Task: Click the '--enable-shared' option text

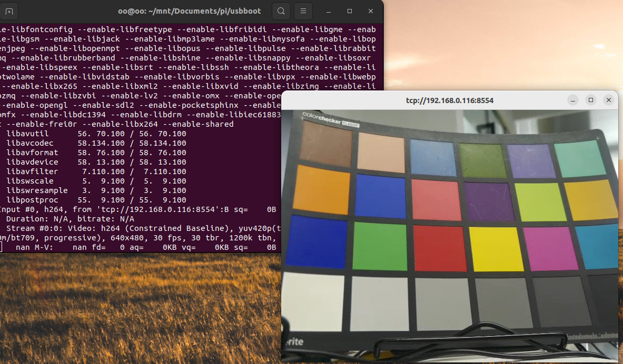Action: coord(198,125)
